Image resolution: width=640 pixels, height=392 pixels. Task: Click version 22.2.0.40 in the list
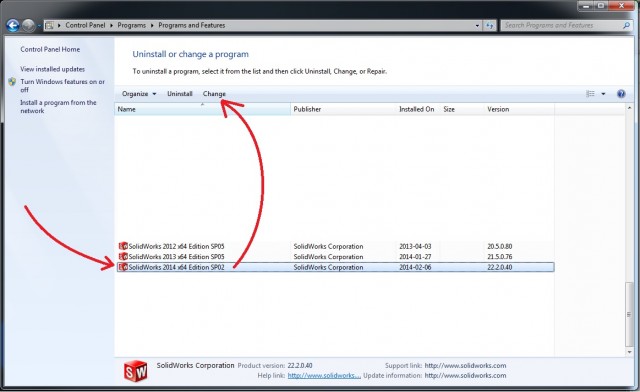coord(500,267)
